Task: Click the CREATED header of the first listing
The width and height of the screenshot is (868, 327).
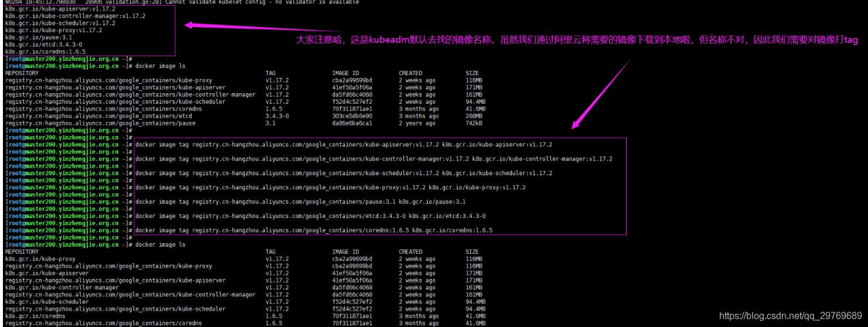Action: 411,73
